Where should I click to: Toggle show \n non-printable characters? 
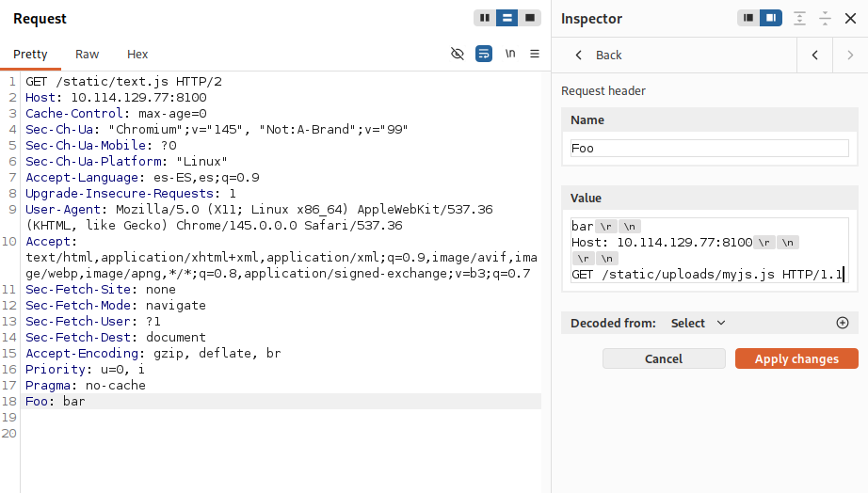pyautogui.click(x=510, y=54)
